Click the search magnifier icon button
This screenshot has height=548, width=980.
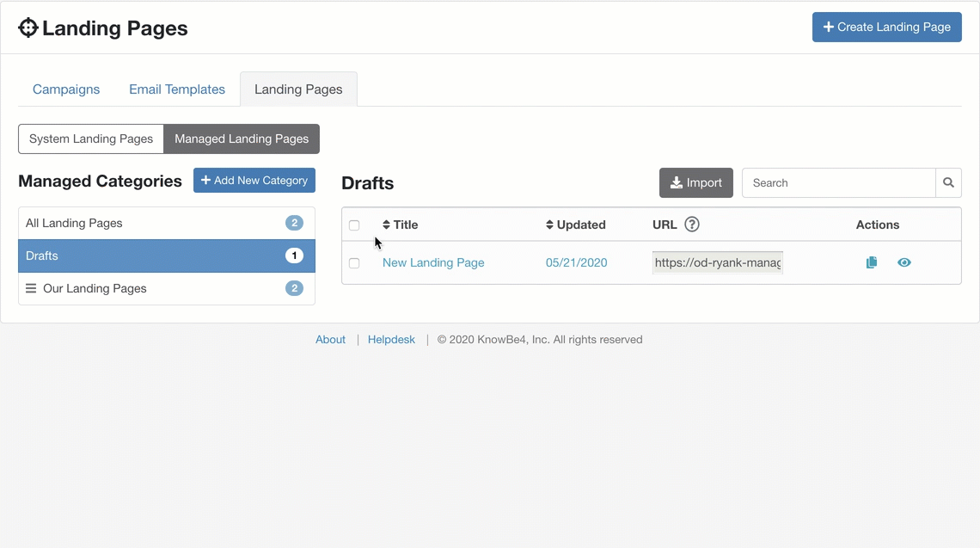(948, 182)
